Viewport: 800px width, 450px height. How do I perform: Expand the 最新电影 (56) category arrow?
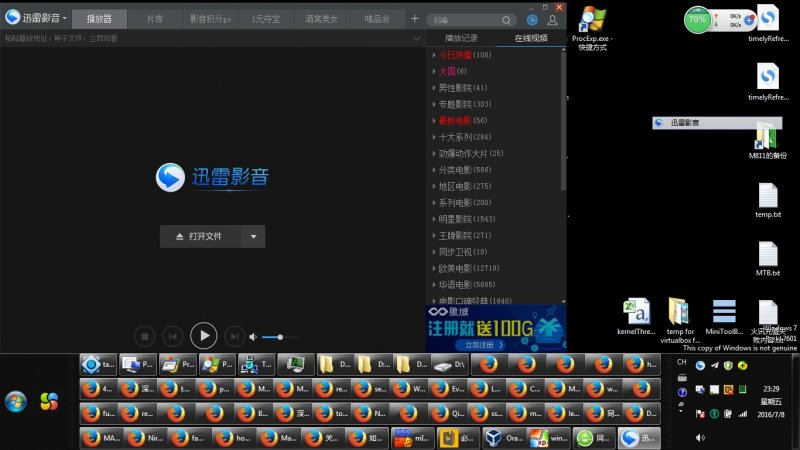pos(434,120)
